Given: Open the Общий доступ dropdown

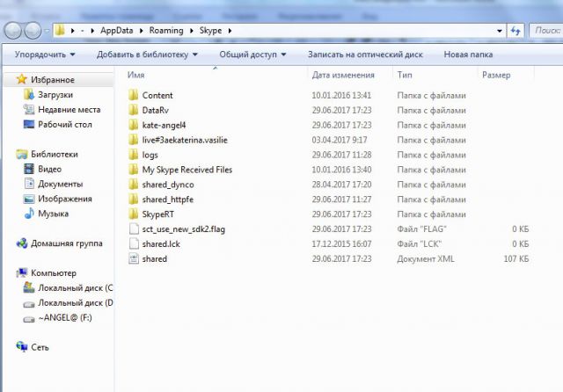Looking at the screenshot, I should click(x=252, y=54).
